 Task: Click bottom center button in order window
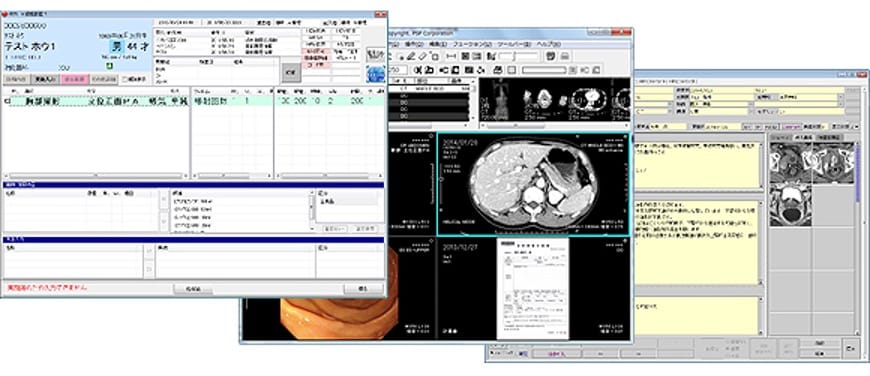(x=193, y=289)
